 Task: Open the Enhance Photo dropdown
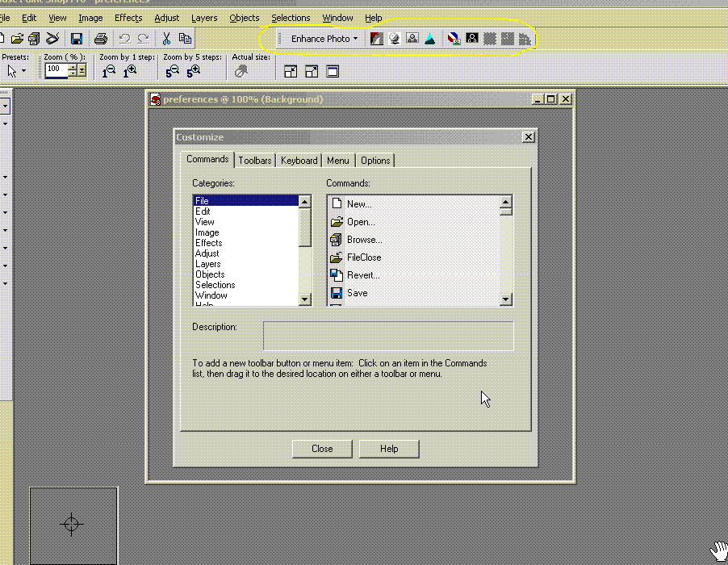(x=324, y=39)
